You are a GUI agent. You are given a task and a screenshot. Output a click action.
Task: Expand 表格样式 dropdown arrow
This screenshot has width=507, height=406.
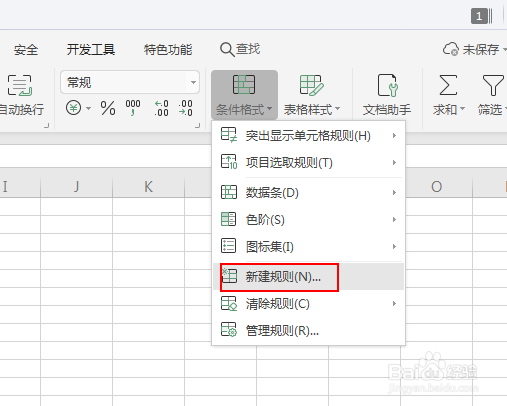[337, 109]
